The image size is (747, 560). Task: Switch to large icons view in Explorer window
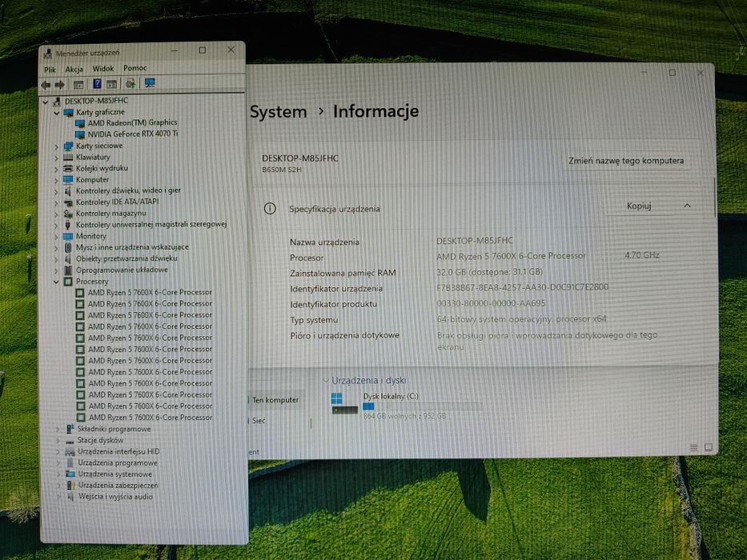coord(709,447)
